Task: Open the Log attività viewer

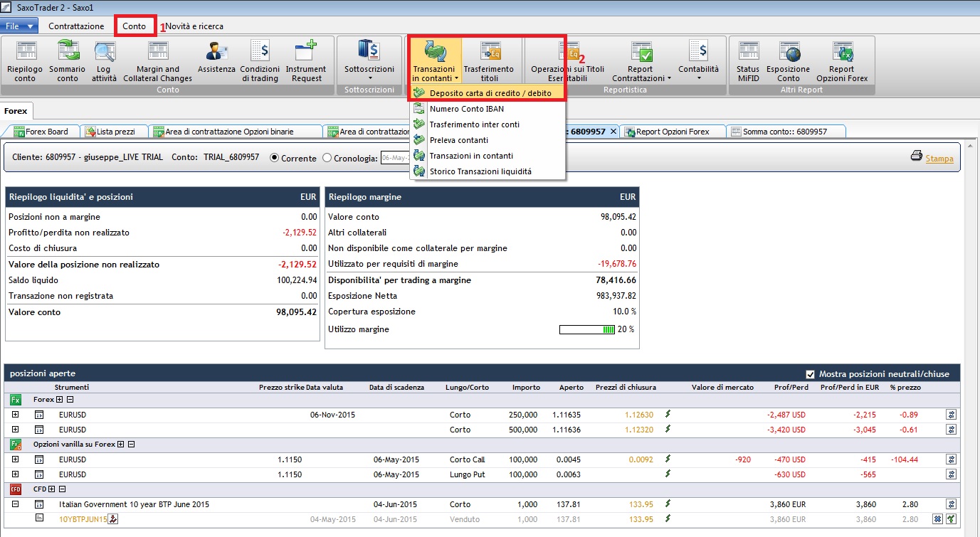Action: pos(105,61)
